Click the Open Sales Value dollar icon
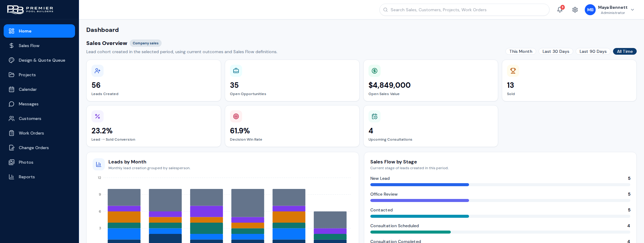The height and width of the screenshot is (243, 644). pyautogui.click(x=375, y=71)
